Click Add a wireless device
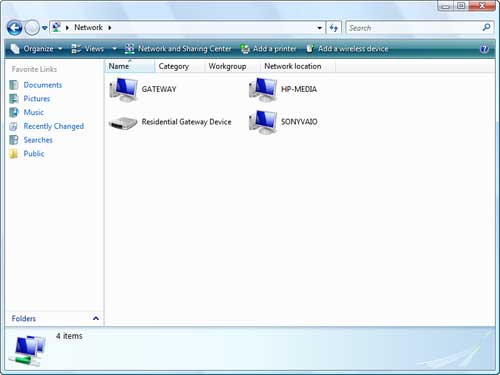This screenshot has width=500, height=375. tap(347, 49)
